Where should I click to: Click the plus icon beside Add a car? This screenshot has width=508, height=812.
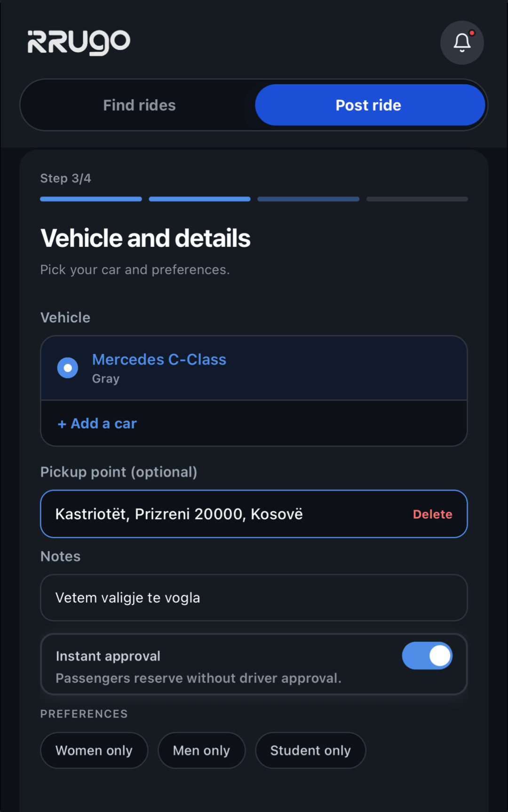(62, 424)
